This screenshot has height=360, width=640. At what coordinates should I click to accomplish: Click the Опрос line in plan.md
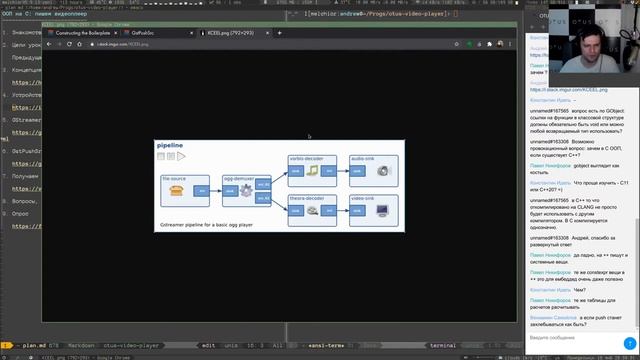click(20, 214)
